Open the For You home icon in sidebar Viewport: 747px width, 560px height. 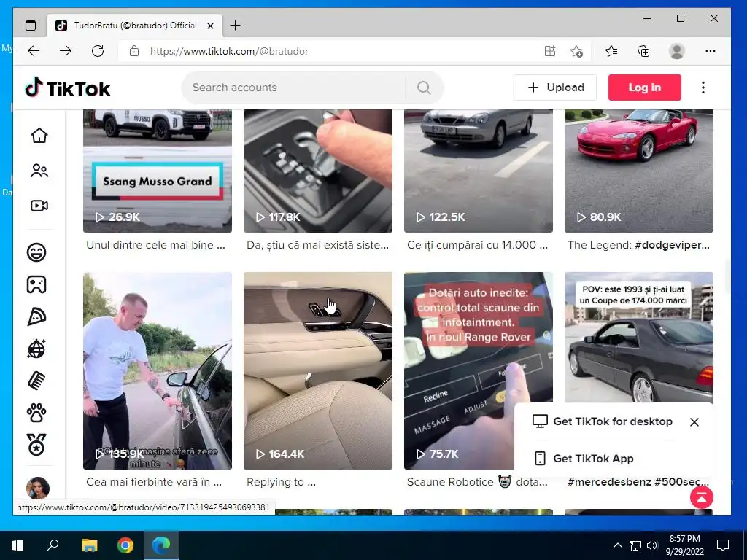pyautogui.click(x=39, y=135)
